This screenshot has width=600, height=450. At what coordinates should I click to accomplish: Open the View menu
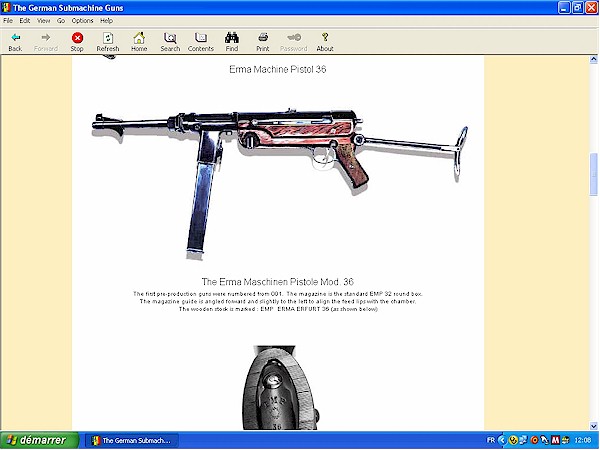click(x=44, y=21)
